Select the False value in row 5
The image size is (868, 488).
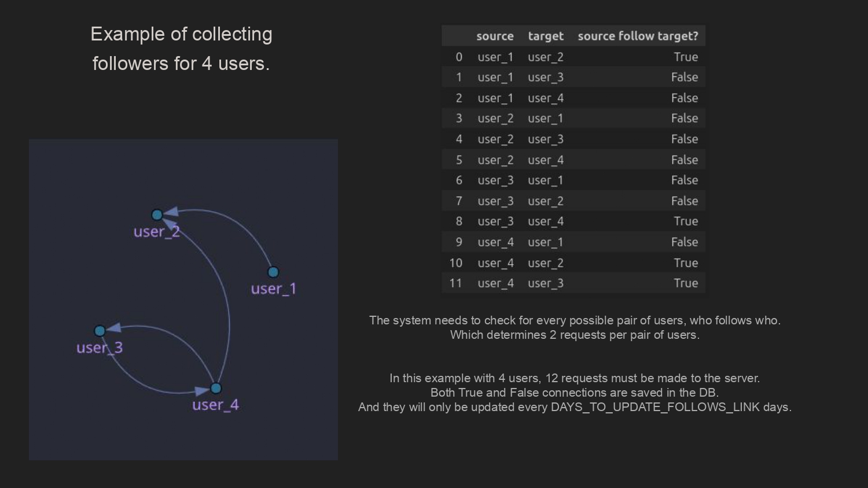click(x=684, y=160)
